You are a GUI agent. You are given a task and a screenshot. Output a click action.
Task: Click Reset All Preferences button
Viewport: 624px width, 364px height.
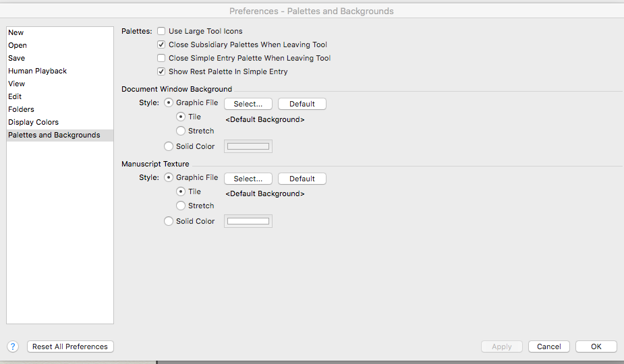pyautogui.click(x=70, y=346)
